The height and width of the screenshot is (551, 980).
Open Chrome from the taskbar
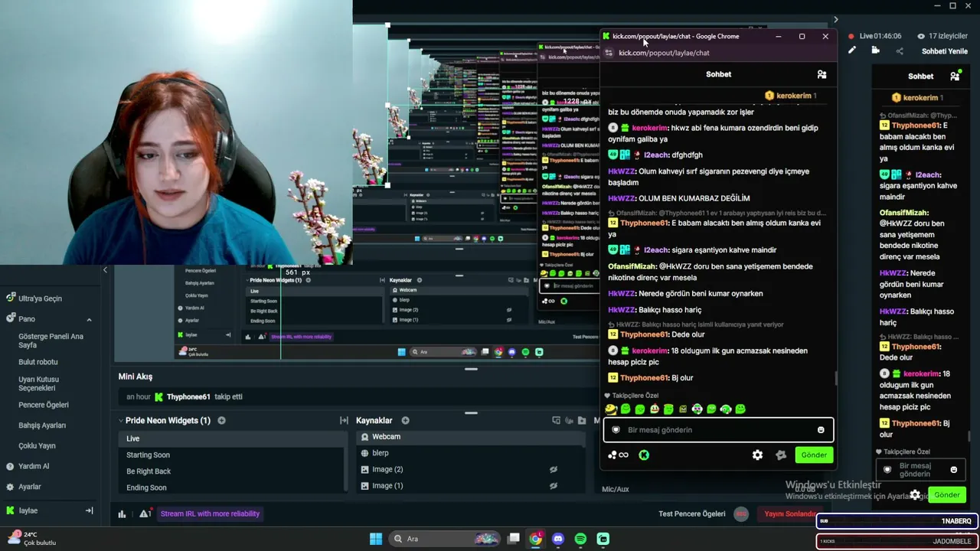click(535, 539)
